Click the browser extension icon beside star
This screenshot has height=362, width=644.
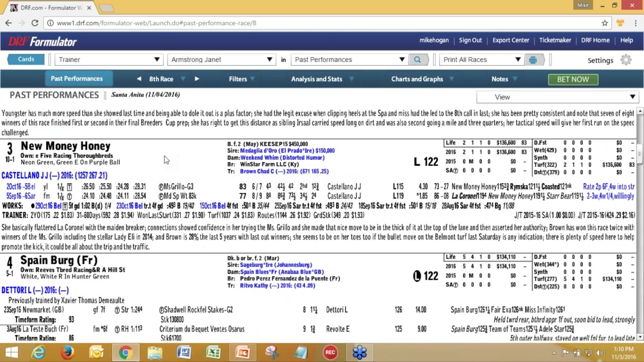pos(620,23)
